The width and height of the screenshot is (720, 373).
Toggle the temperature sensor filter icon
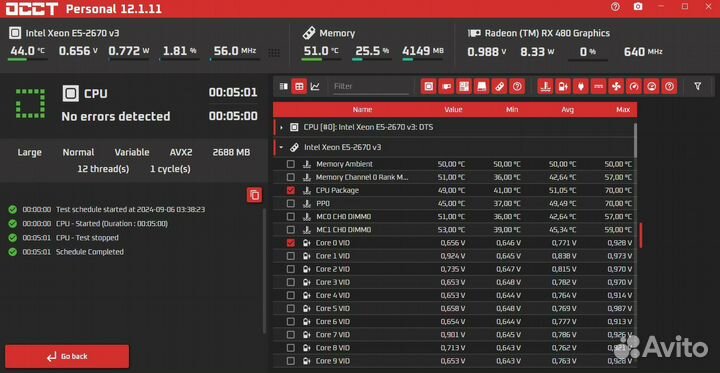tap(546, 86)
